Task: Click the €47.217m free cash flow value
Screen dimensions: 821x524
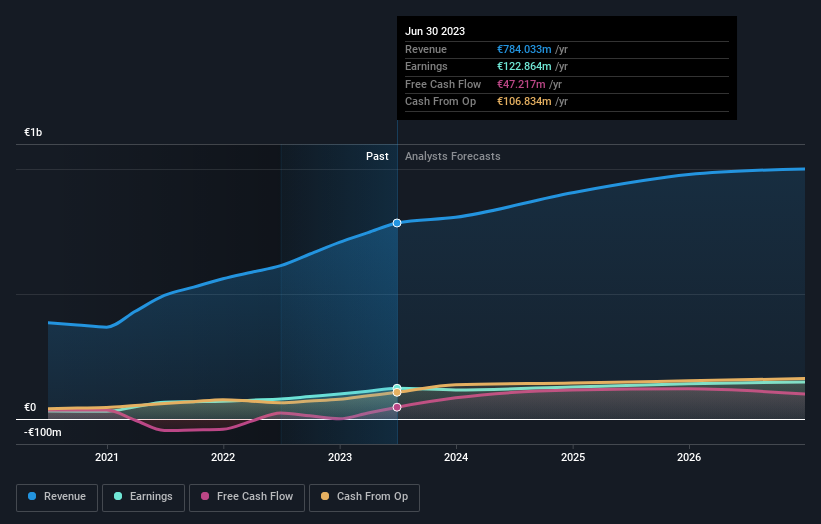Action: [x=521, y=84]
